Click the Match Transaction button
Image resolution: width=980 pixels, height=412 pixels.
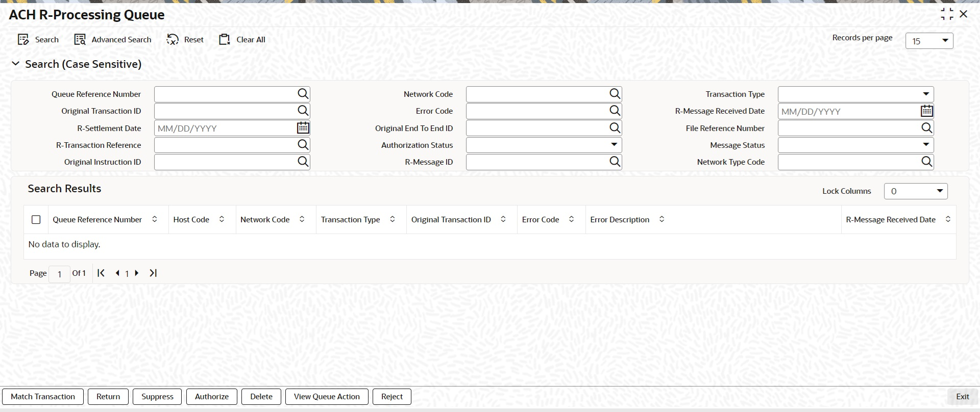(43, 397)
